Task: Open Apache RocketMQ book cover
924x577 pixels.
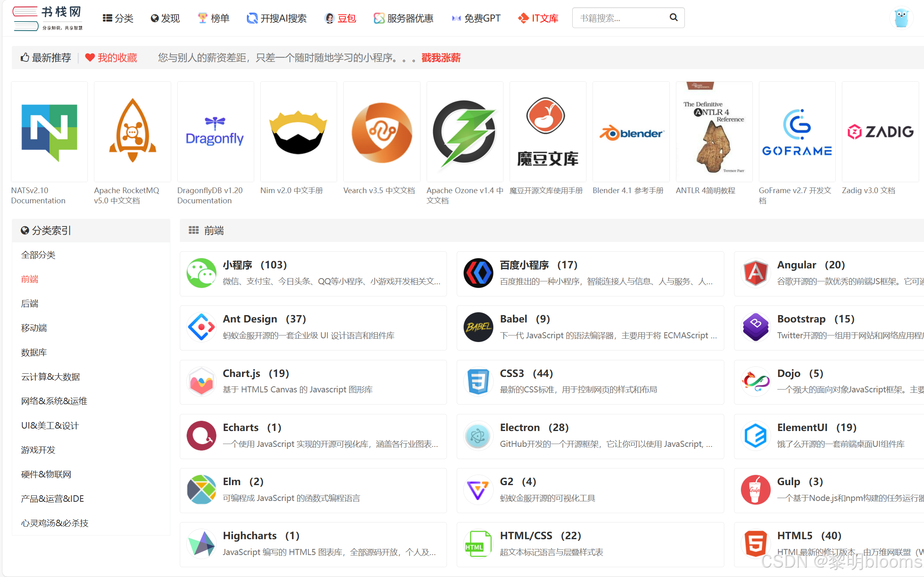Action: [x=132, y=132]
